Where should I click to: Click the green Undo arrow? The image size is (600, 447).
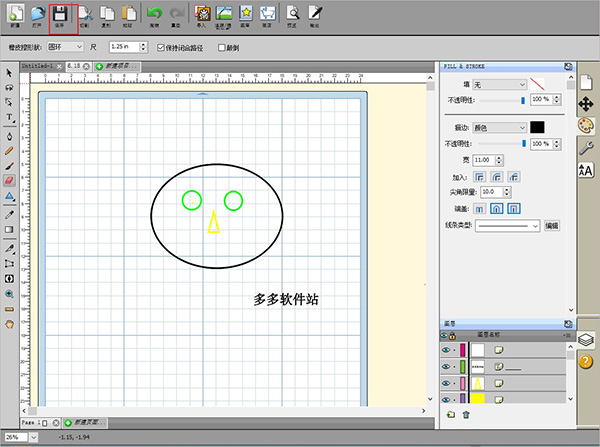point(154,14)
